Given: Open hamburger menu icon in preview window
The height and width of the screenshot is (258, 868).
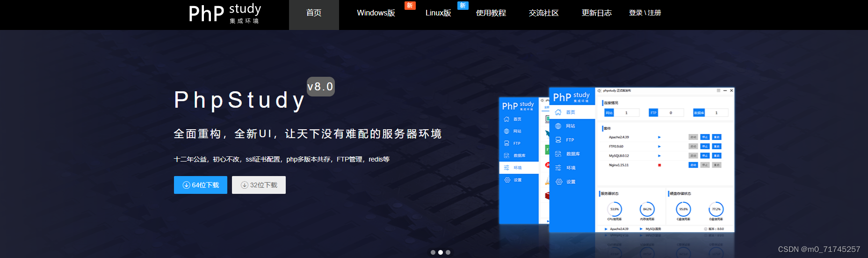Looking at the screenshot, I should [x=718, y=90].
